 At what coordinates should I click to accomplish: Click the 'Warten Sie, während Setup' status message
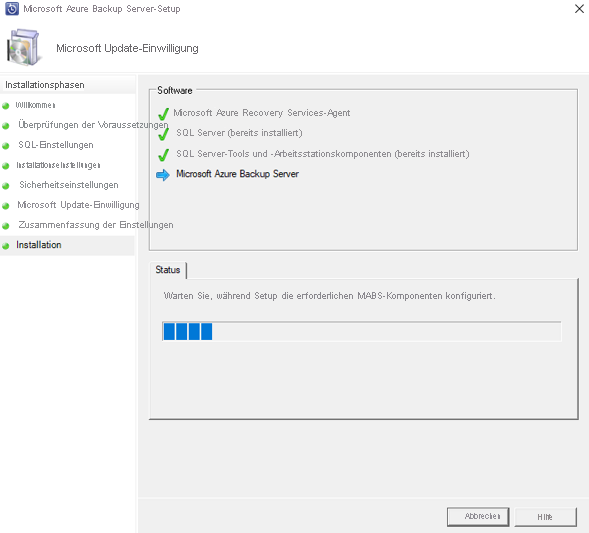(329, 296)
